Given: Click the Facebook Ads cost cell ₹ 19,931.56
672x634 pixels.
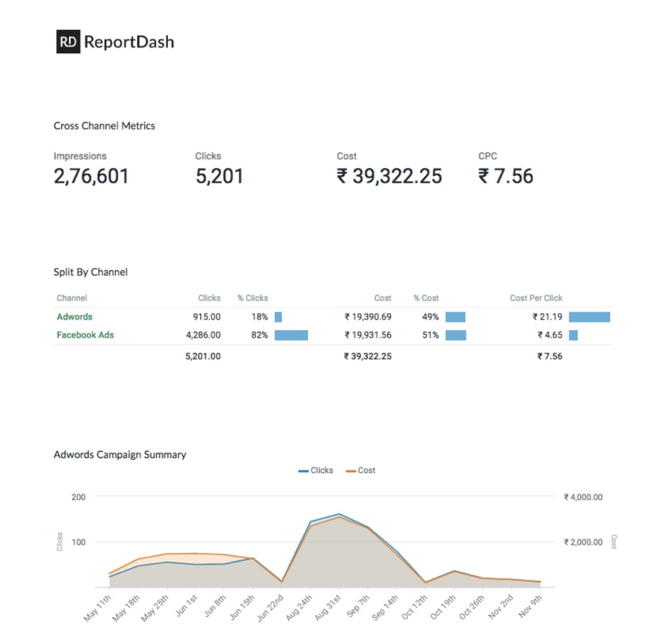Looking at the screenshot, I should click(x=368, y=335).
